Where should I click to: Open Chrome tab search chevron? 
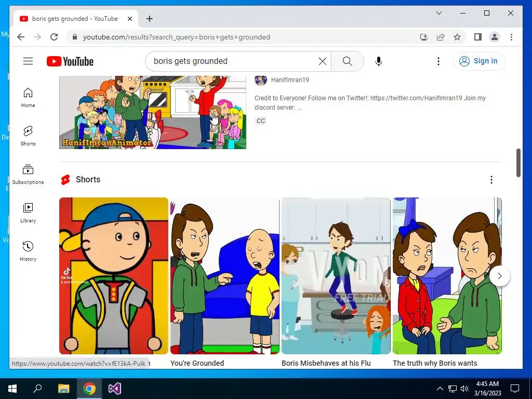point(438,13)
